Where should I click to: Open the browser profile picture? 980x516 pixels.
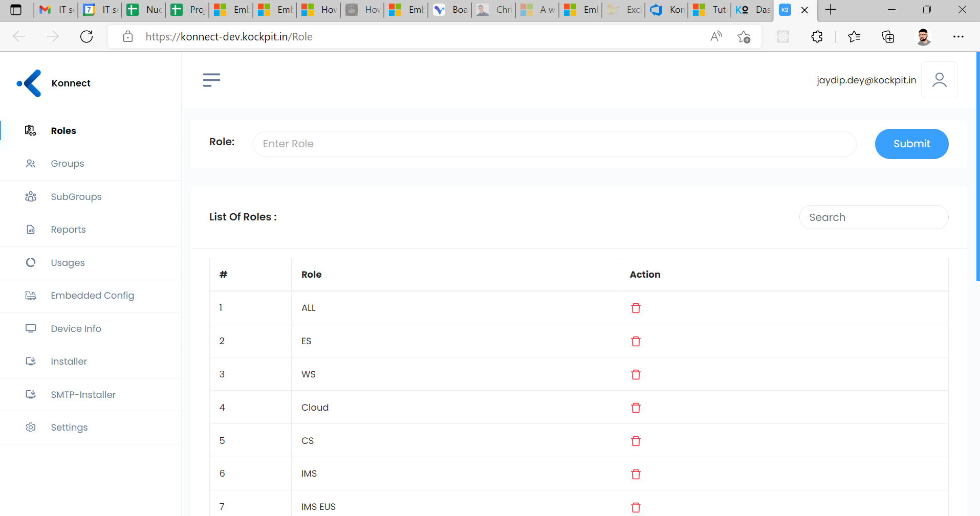pyautogui.click(x=923, y=36)
